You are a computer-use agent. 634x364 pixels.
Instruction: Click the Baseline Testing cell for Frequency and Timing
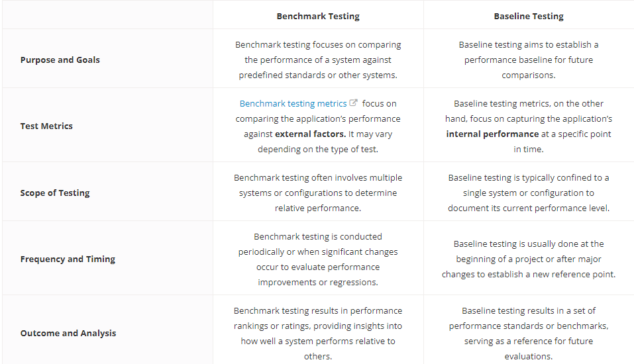point(529,259)
